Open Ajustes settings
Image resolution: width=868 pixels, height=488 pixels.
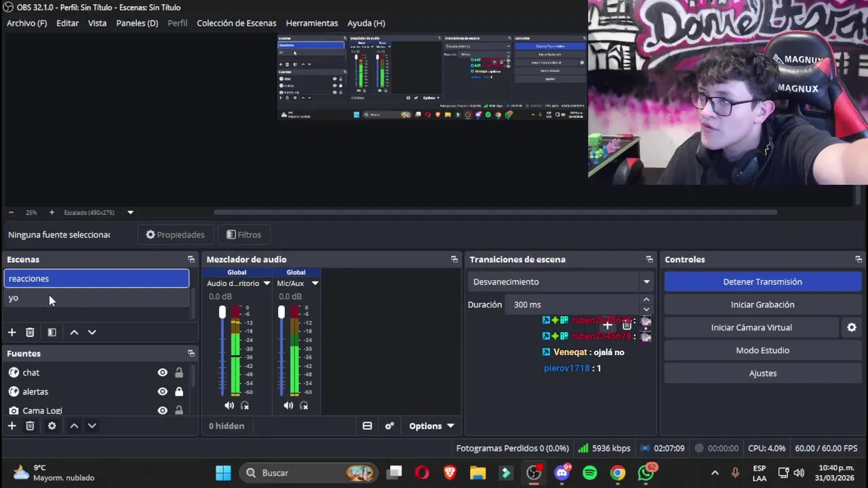point(763,373)
